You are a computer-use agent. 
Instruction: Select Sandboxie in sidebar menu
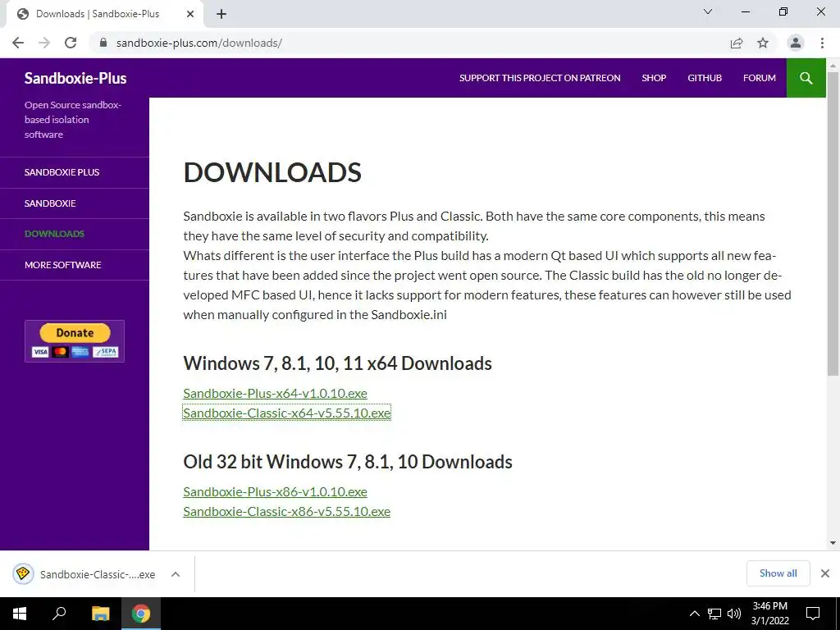coord(75,203)
